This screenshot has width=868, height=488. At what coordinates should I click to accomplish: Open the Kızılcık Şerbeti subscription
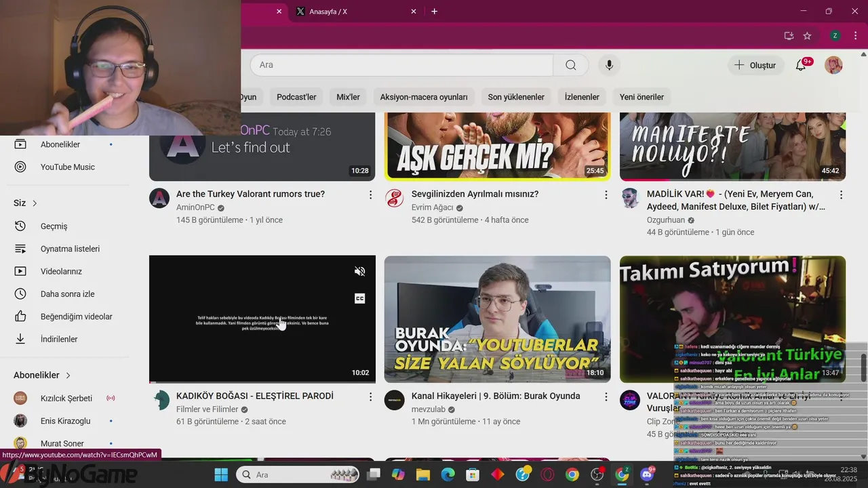point(66,398)
